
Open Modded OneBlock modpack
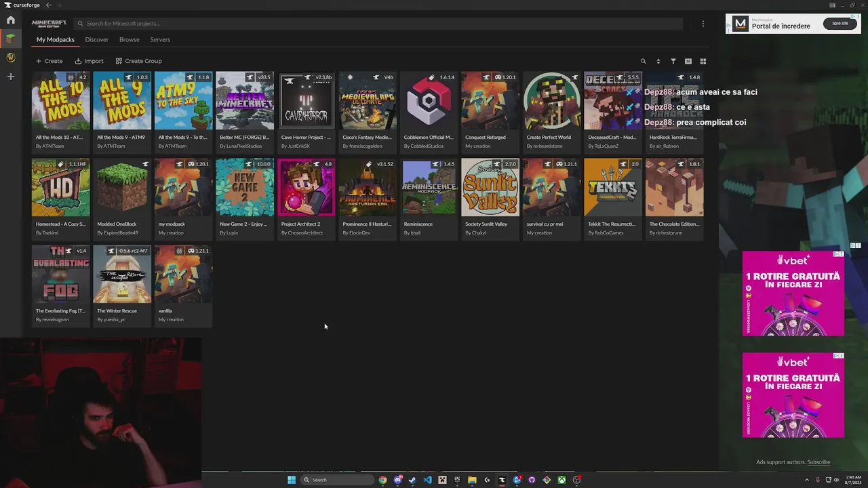coord(122,199)
